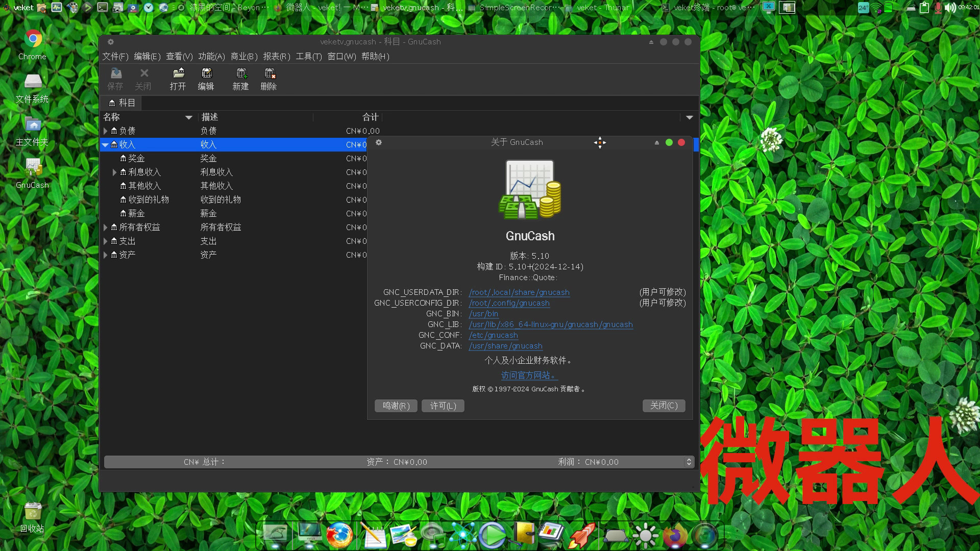
Task: Open the /root/.local/share/gnucash link
Action: 519,293
